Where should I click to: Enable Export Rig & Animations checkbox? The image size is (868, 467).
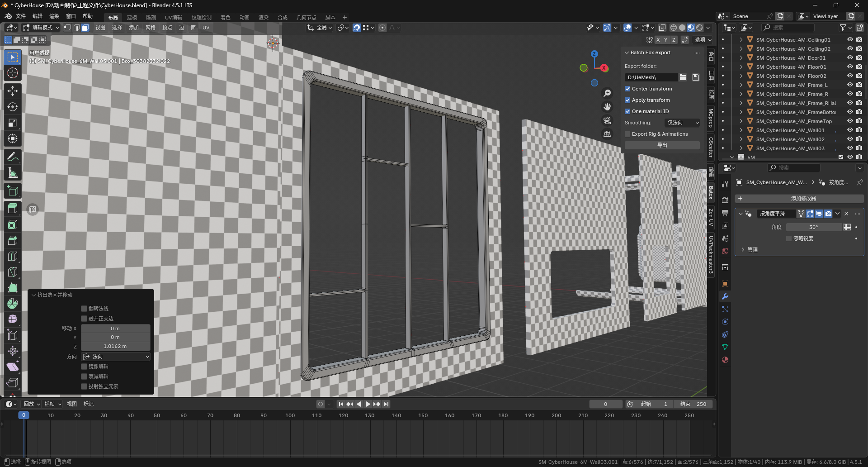(627, 134)
